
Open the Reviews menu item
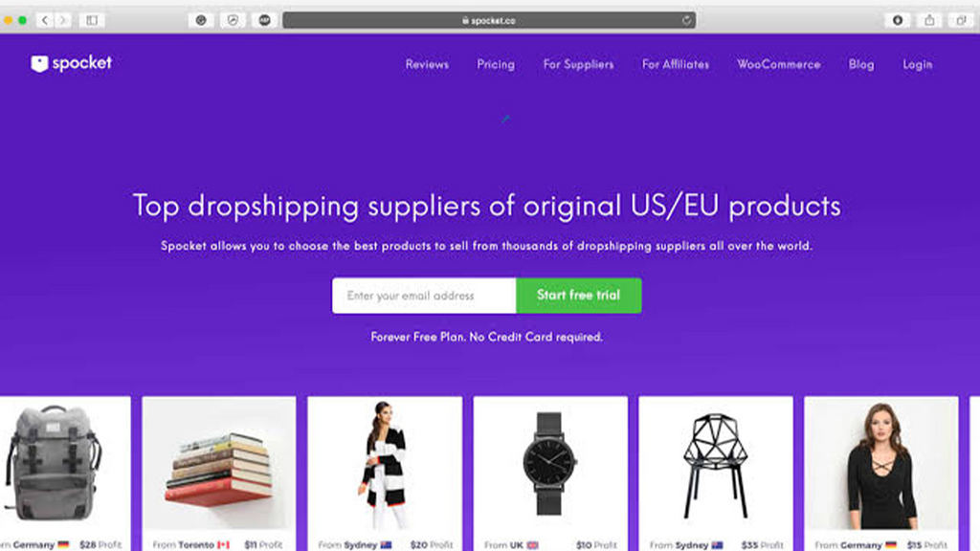click(x=427, y=64)
